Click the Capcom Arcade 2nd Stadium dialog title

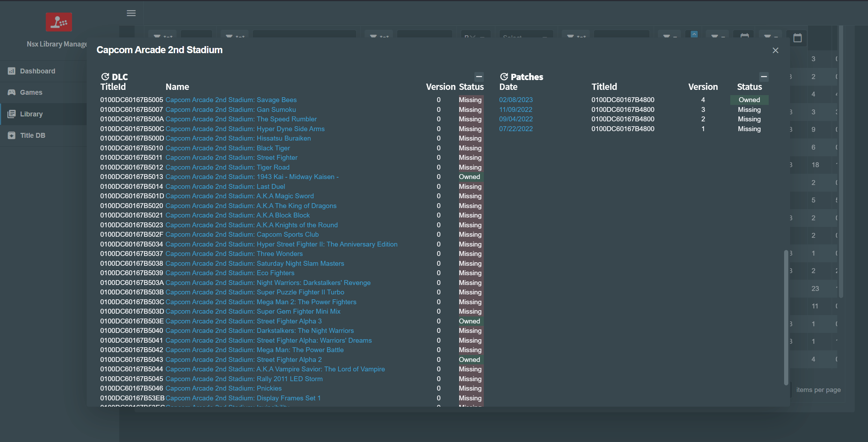tap(159, 50)
